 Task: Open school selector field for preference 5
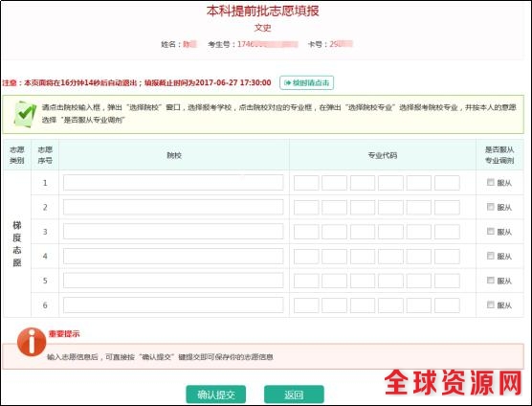173,281
